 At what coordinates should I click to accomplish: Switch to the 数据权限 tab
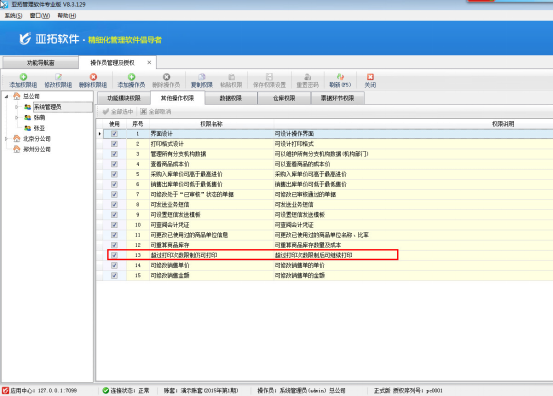(231, 98)
